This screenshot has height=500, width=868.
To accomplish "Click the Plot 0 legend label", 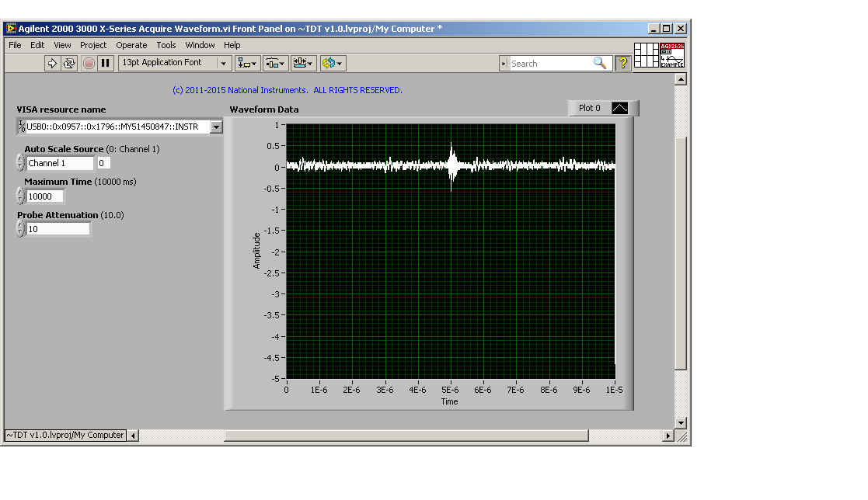I will 590,108.
